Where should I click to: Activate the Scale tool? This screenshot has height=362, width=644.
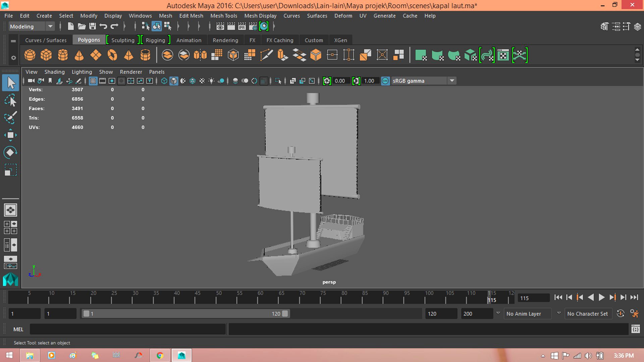[10, 170]
